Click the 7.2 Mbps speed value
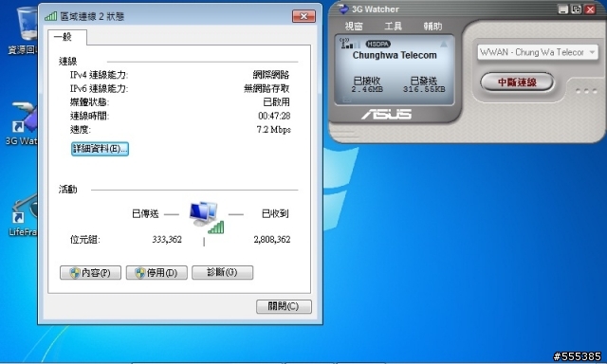The image size is (607, 364). click(274, 130)
